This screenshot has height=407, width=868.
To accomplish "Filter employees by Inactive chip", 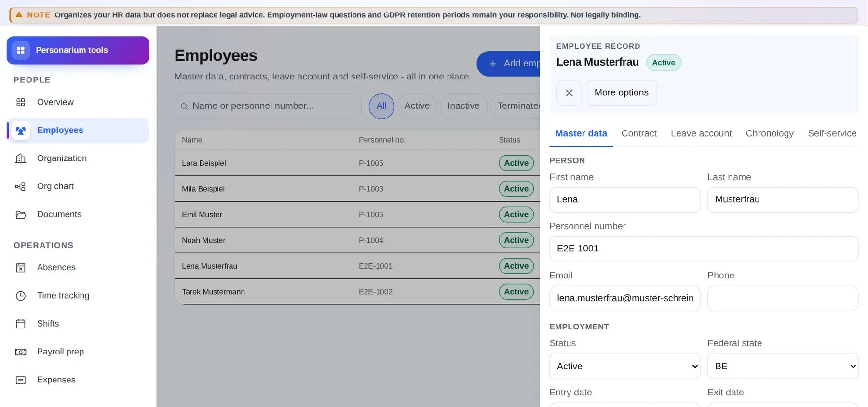I will [x=463, y=106].
